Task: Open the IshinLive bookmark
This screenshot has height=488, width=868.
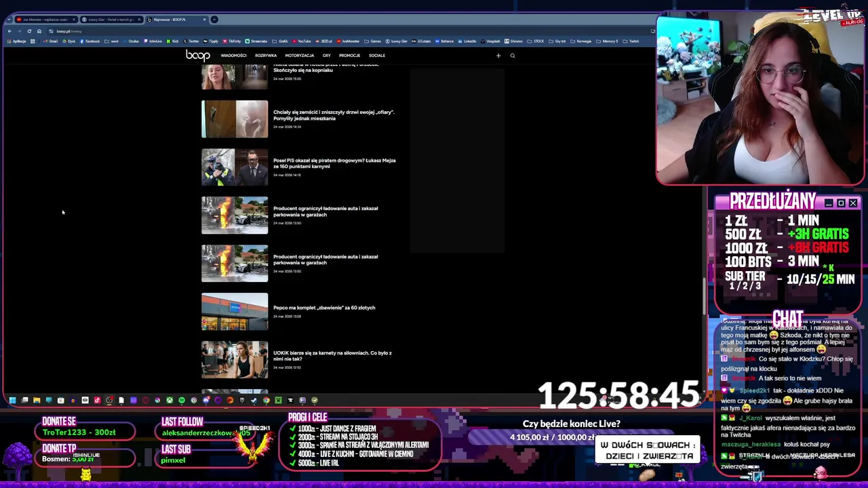Action: tap(153, 41)
